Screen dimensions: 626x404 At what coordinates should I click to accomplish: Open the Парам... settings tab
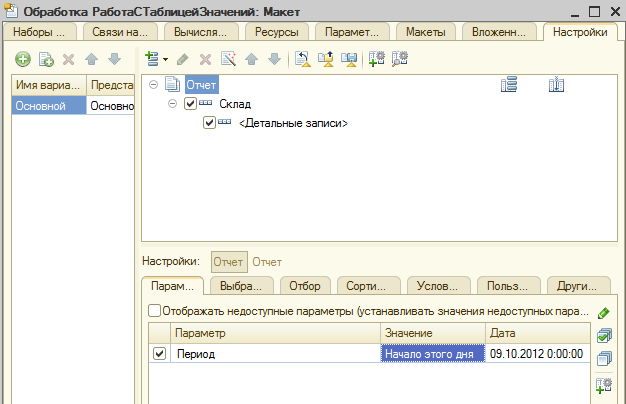coord(172,286)
